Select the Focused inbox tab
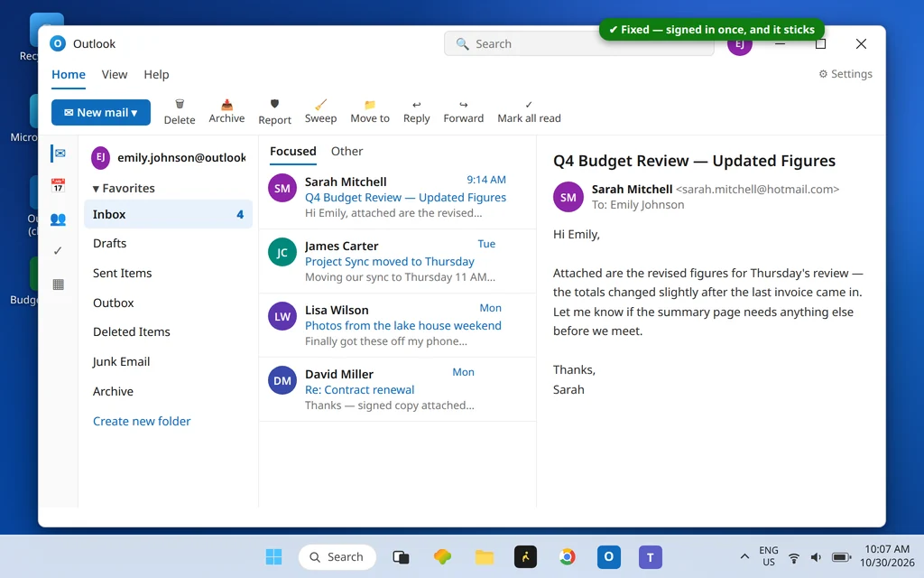This screenshot has height=578, width=924. (293, 151)
